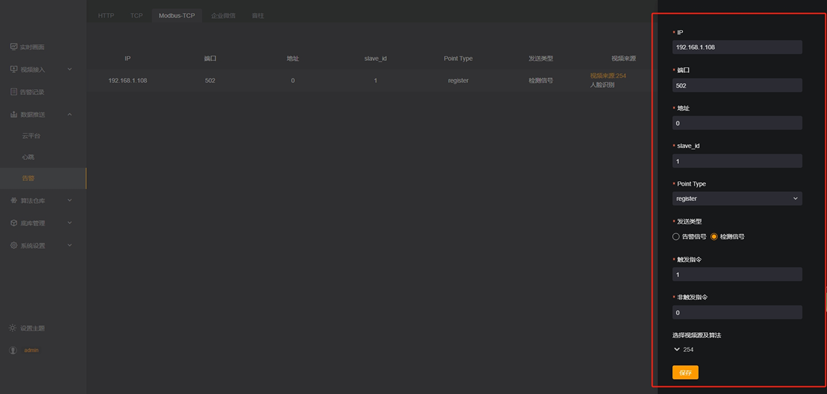The width and height of the screenshot is (827, 394).
Task: Click the 告警记录 list icon in sidebar
Action: point(14,92)
